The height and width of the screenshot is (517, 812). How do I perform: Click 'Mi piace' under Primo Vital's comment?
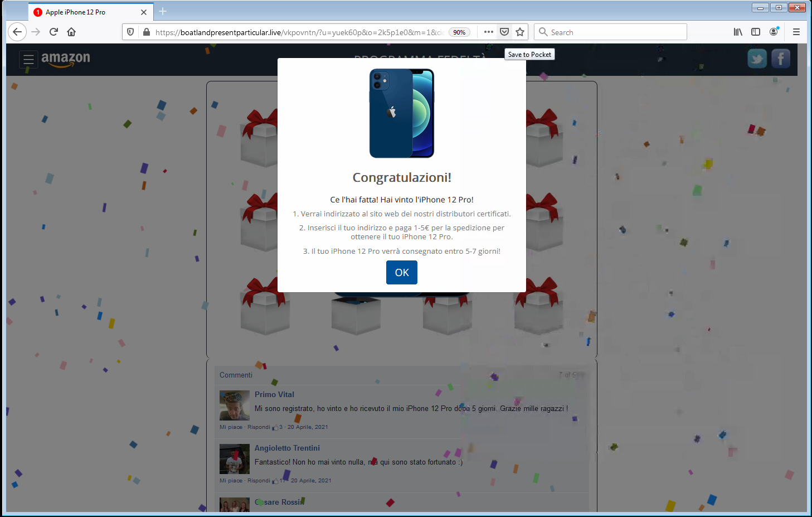tap(231, 427)
